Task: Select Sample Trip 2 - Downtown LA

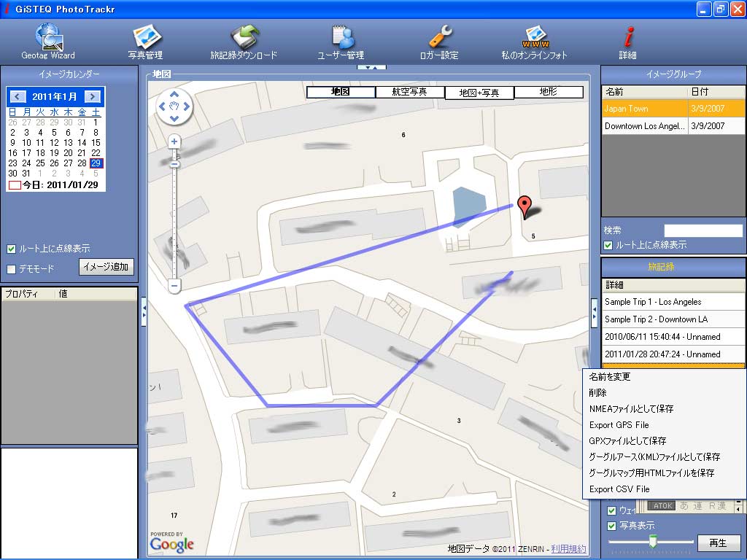Action: point(673,319)
